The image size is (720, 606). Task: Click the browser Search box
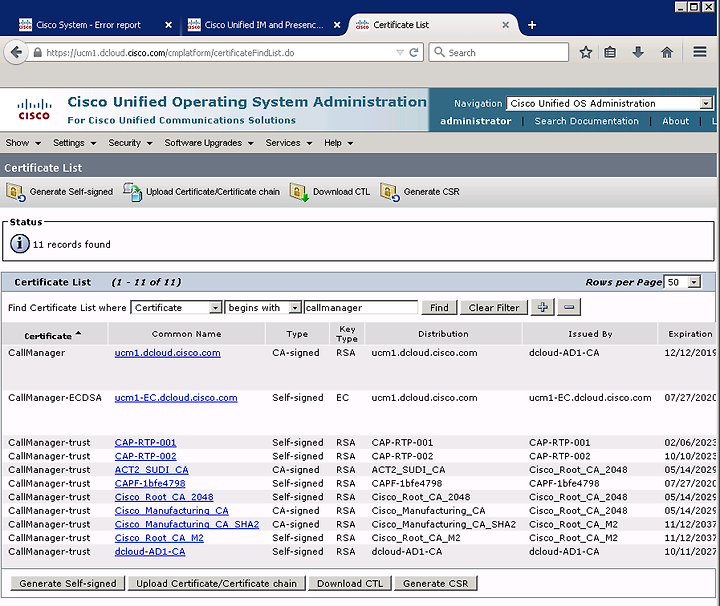[x=499, y=52]
